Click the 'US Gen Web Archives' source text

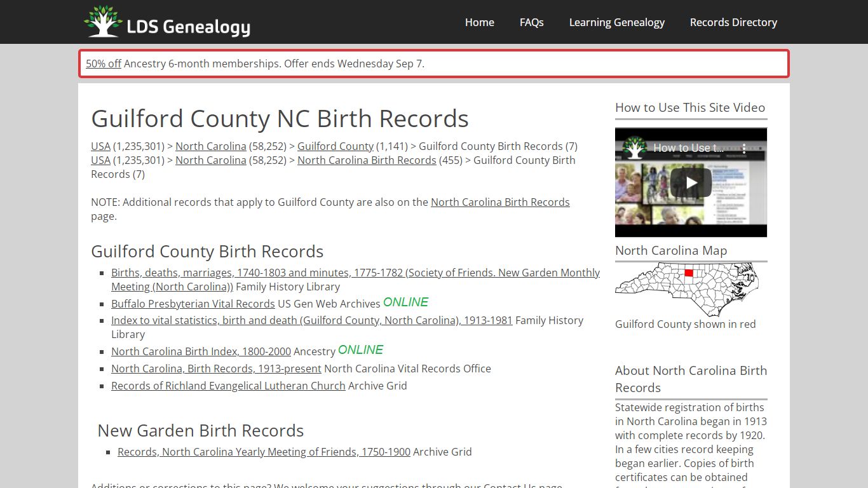[x=329, y=304]
